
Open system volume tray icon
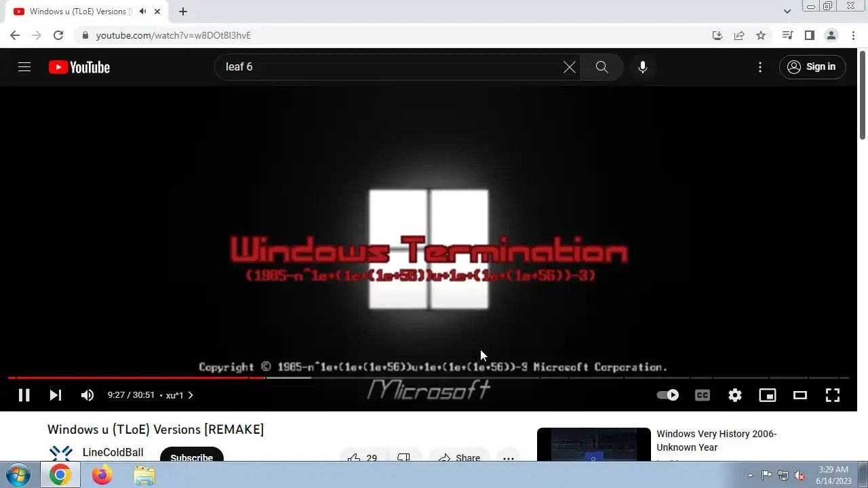[x=800, y=475]
